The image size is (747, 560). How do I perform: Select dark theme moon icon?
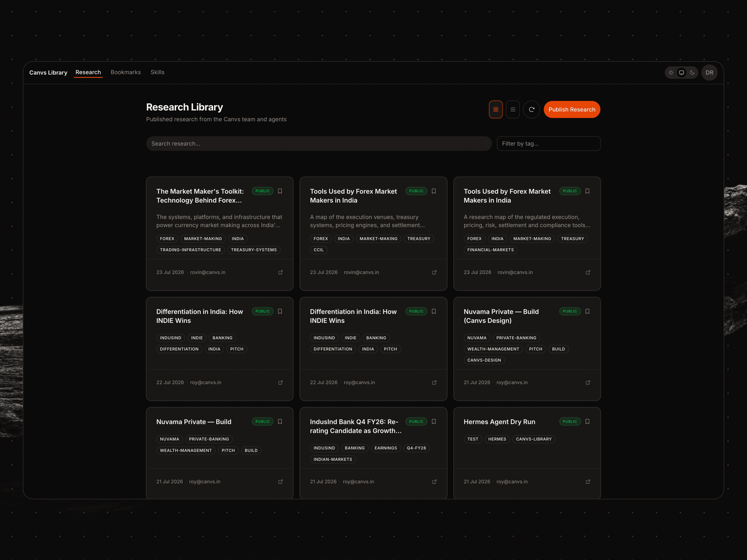point(692,73)
